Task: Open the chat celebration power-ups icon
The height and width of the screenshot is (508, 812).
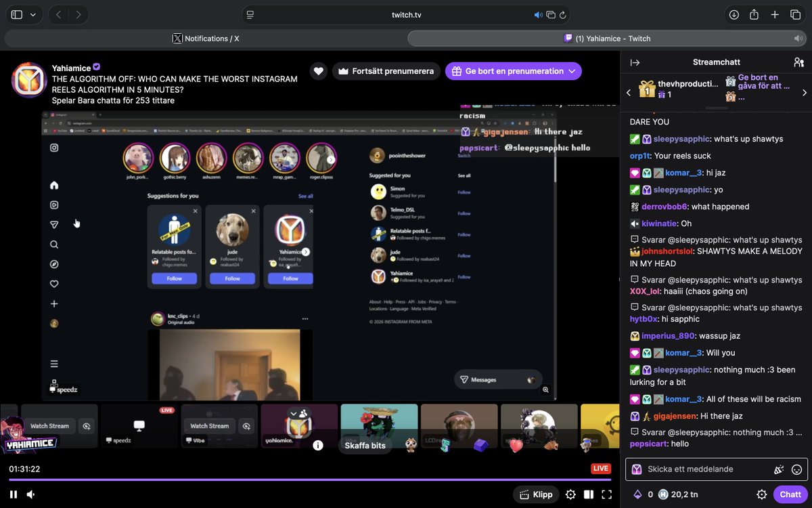Action: [778, 469]
